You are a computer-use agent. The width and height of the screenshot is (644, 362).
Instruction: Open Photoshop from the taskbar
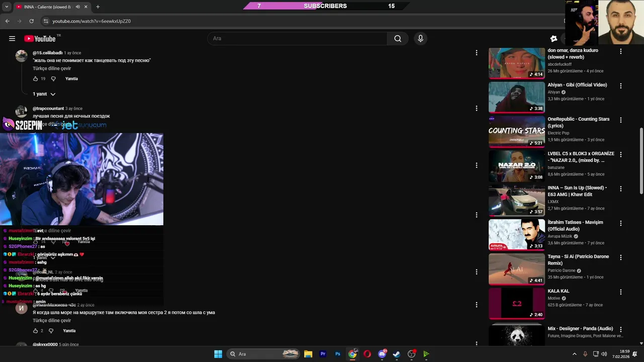click(338, 354)
